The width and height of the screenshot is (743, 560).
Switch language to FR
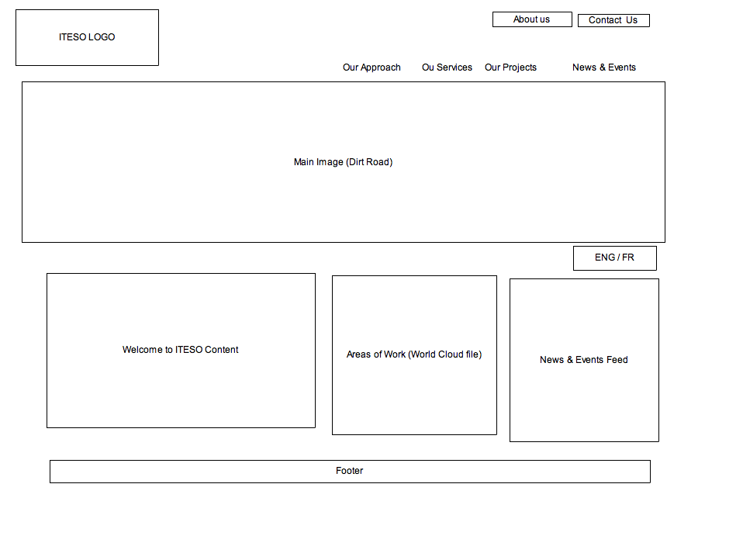pos(628,258)
